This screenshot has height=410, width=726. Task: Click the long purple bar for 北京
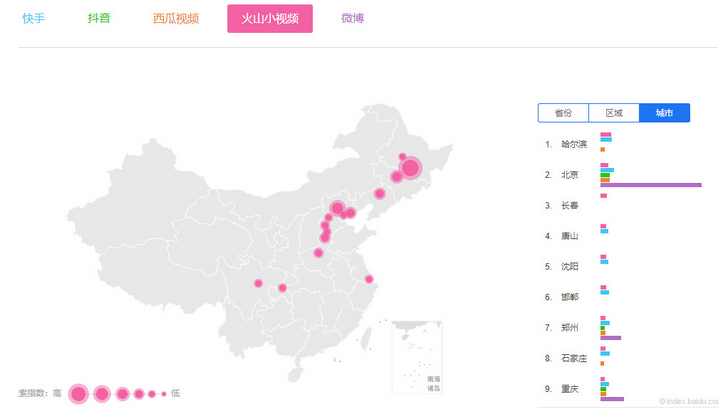click(651, 185)
